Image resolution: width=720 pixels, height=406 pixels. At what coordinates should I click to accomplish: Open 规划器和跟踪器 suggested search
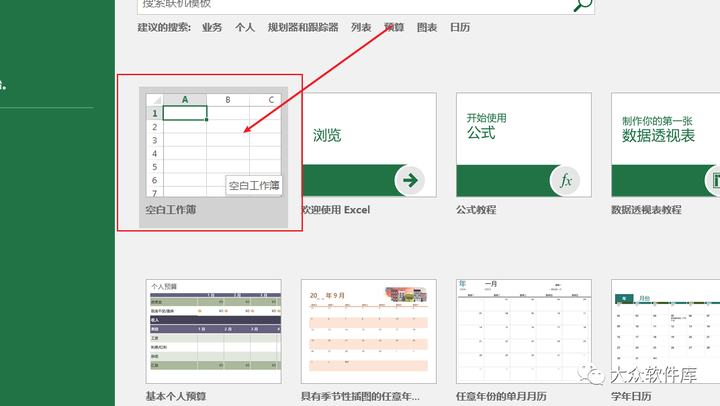(303, 28)
